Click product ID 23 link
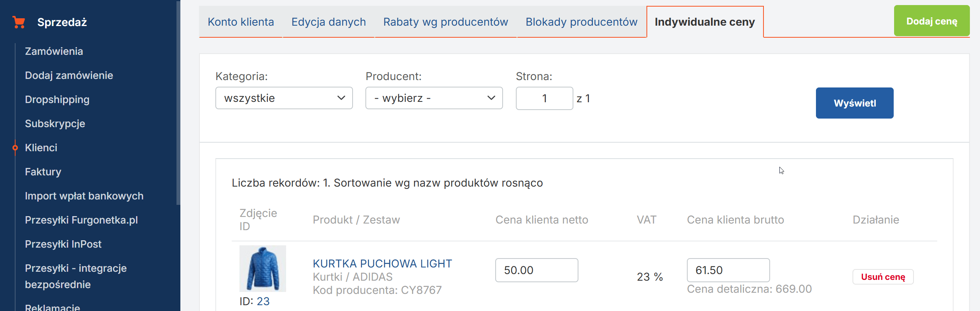The image size is (980, 311). [263, 301]
